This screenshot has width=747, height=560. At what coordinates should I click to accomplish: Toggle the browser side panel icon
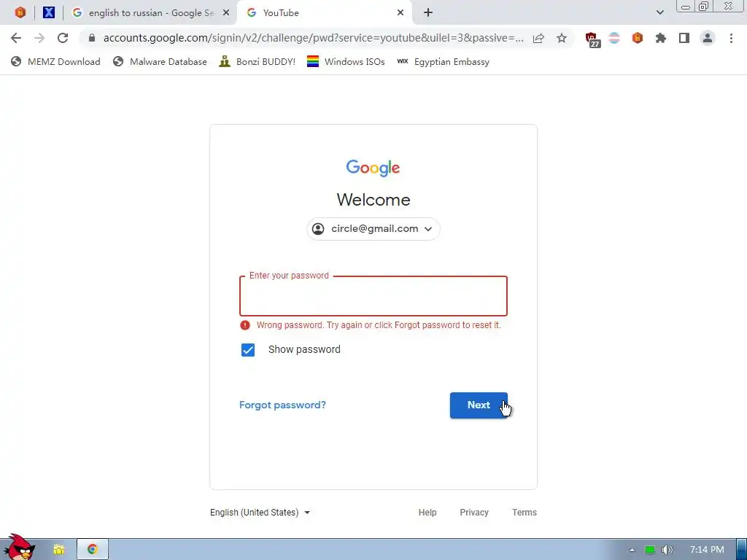pyautogui.click(x=684, y=38)
